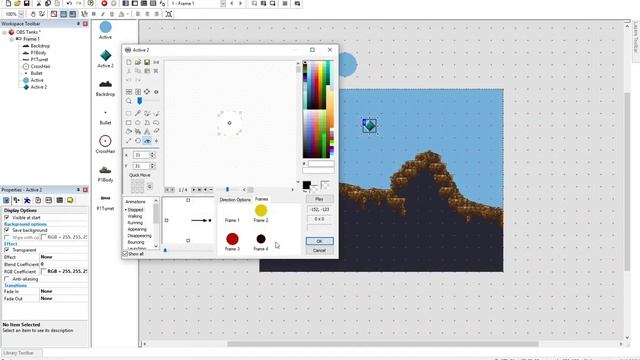Click the Cut scissors icon in main toolbar
The image size is (640, 360).
click(x=39, y=3)
